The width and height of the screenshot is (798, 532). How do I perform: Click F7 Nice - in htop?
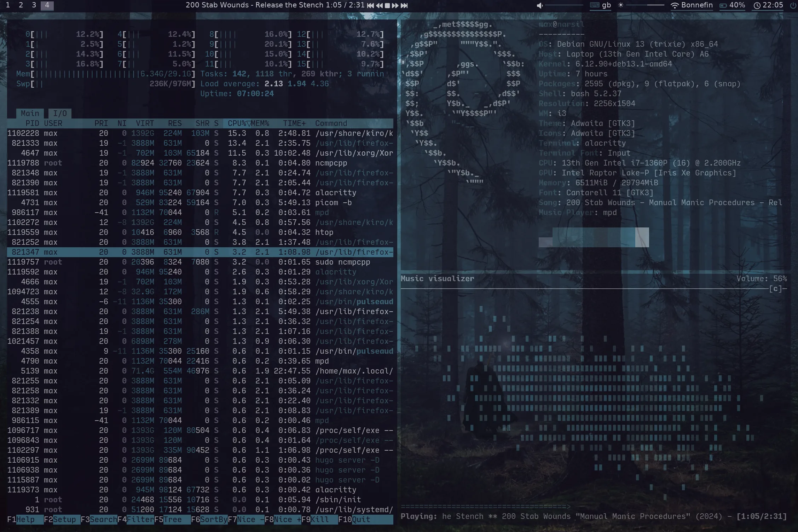tap(246, 520)
